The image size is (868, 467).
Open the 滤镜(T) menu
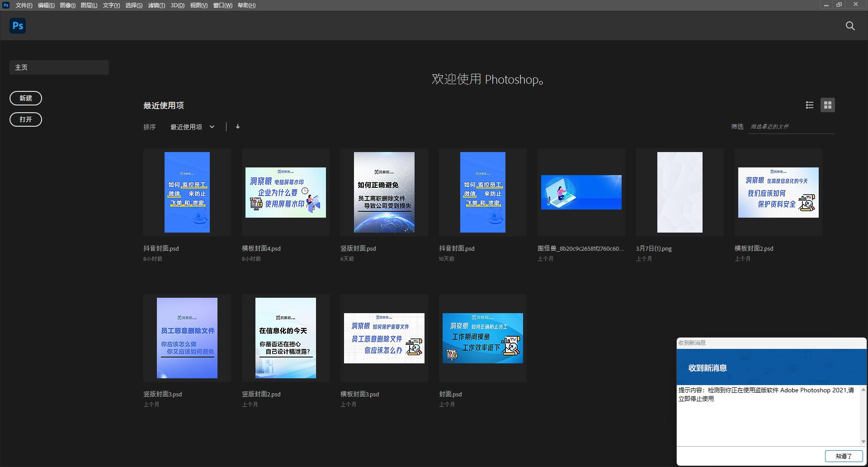tap(156, 5)
